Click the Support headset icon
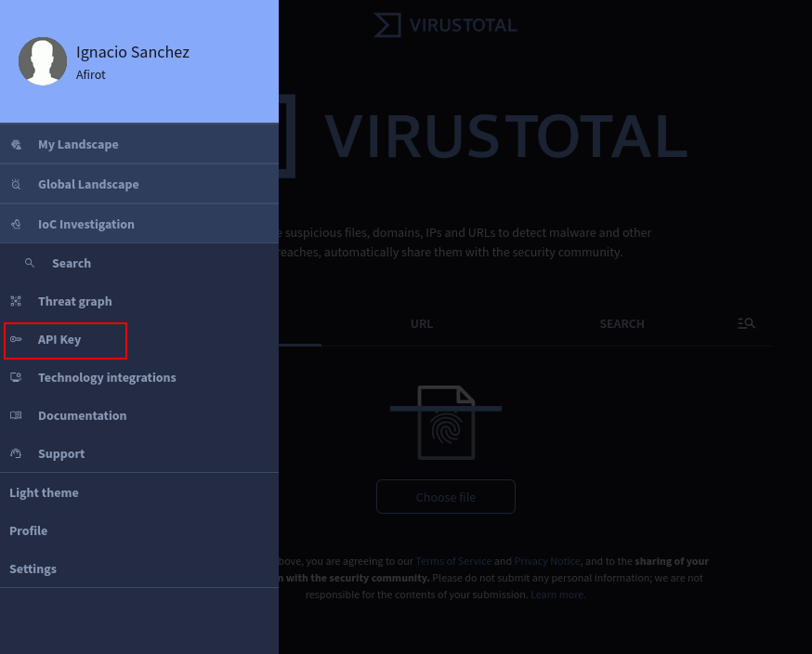Image resolution: width=812 pixels, height=654 pixels. (x=16, y=453)
